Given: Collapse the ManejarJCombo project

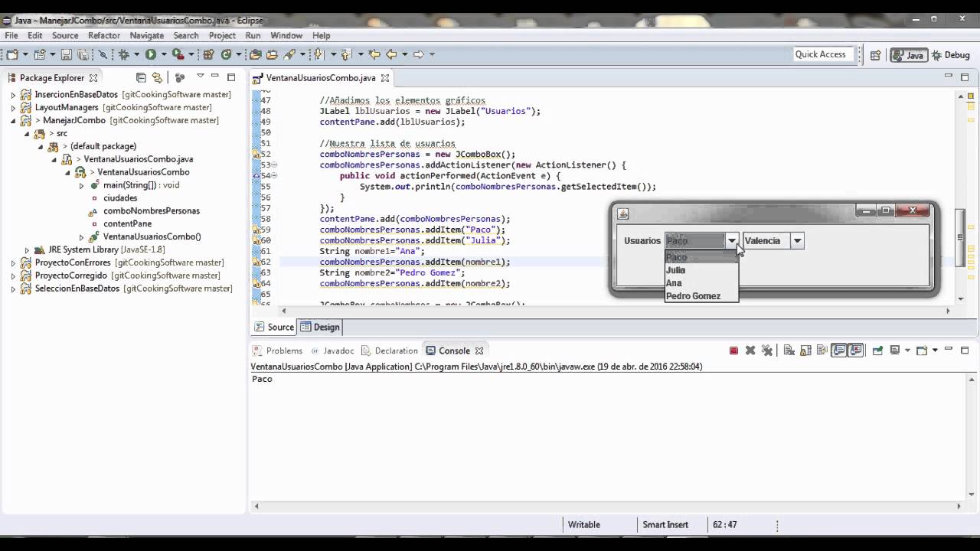Looking at the screenshot, I should pos(13,120).
